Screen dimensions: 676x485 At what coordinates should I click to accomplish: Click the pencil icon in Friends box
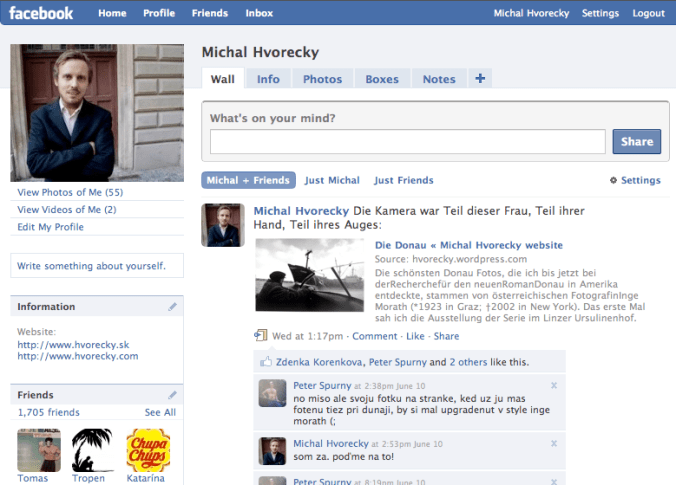[x=172, y=395]
